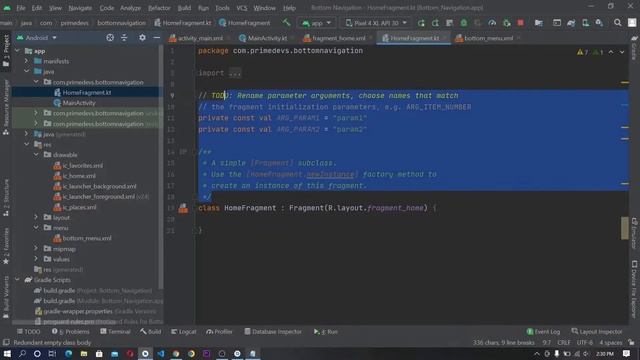Open the Event Log

pyautogui.click(x=544, y=331)
